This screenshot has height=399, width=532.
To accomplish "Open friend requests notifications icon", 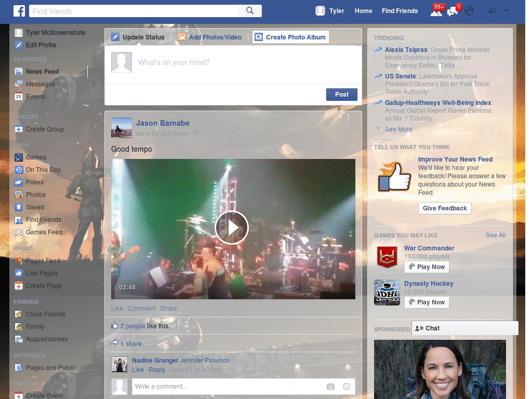I will tap(436, 12).
